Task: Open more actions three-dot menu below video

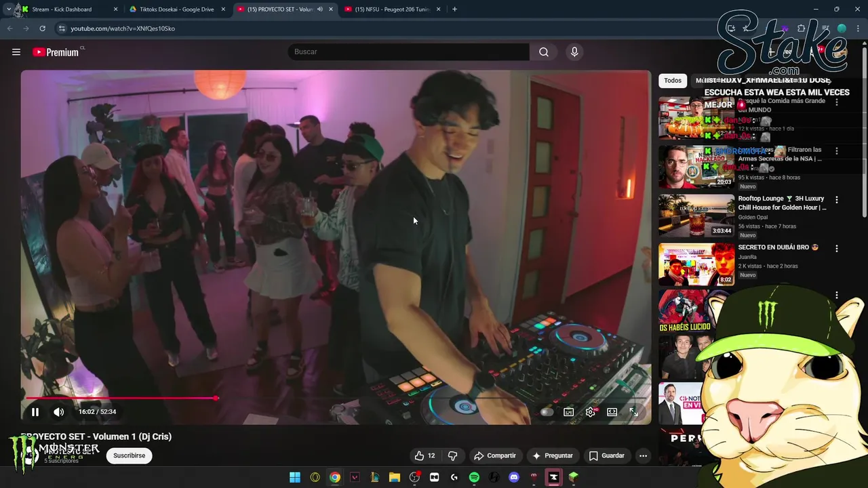Action: point(644,455)
